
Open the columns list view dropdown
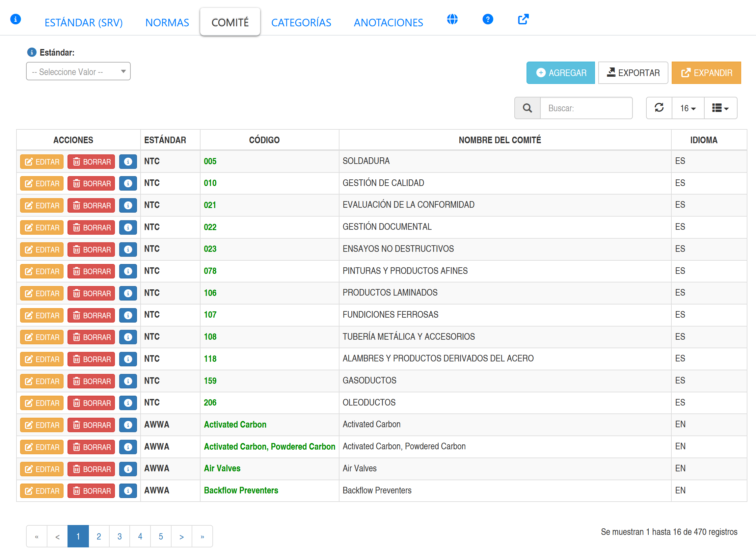coord(720,108)
